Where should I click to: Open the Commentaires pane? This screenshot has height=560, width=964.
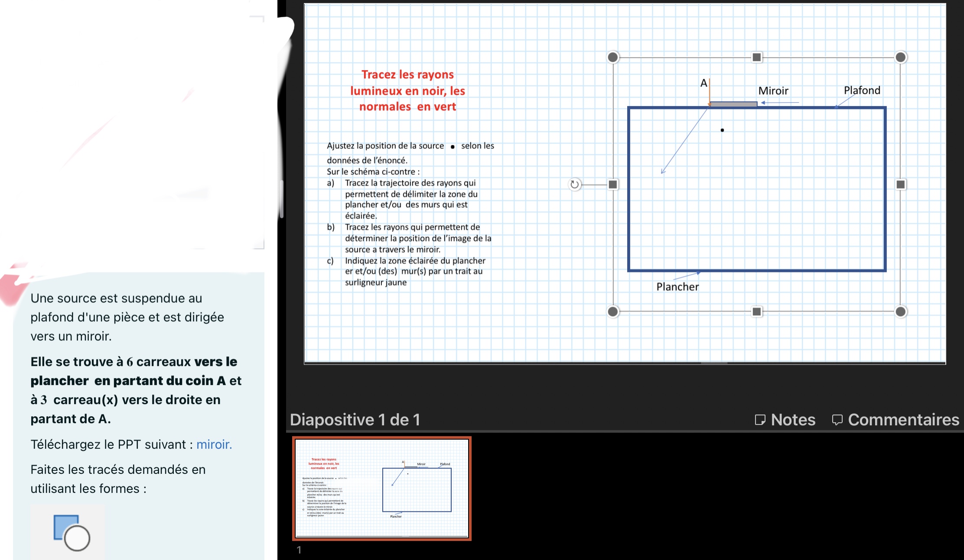tap(896, 420)
